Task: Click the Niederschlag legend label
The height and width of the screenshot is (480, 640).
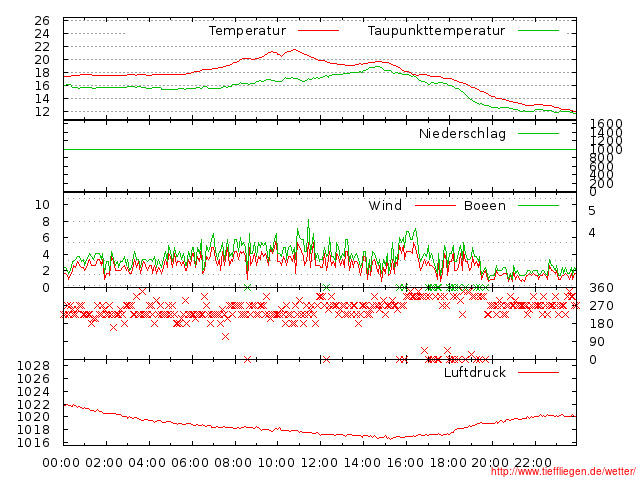Action: click(462, 133)
